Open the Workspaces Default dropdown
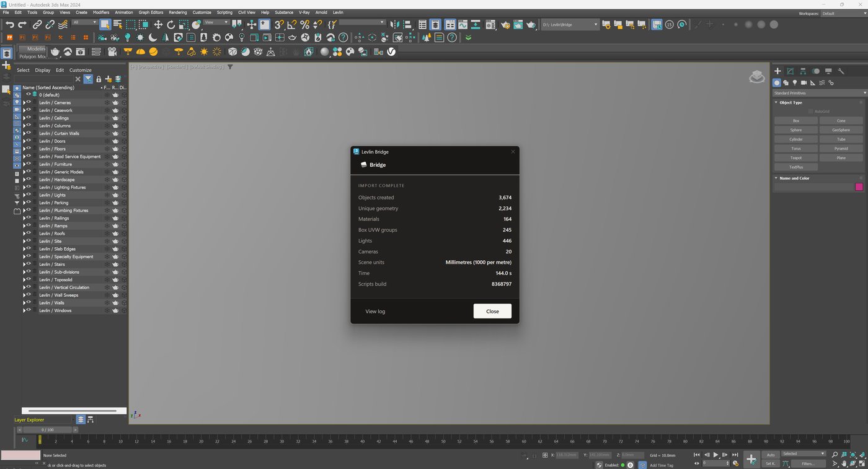Image resolution: width=868 pixels, height=469 pixels. point(844,13)
